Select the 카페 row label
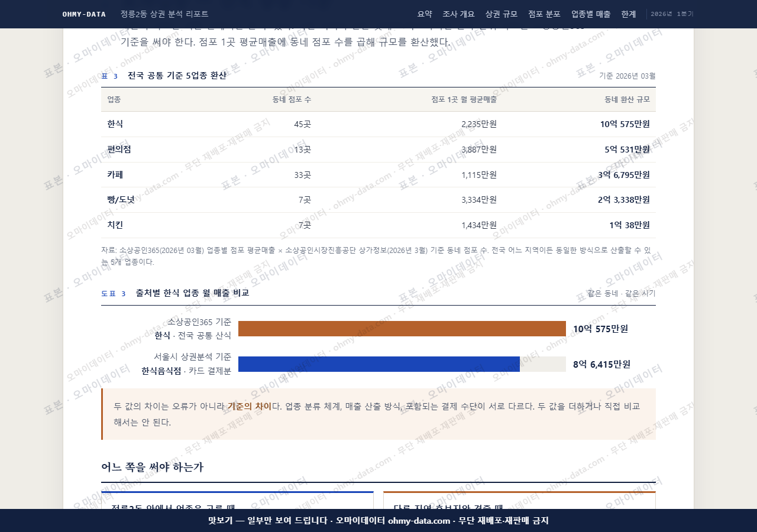The width and height of the screenshot is (757, 532). (x=115, y=175)
